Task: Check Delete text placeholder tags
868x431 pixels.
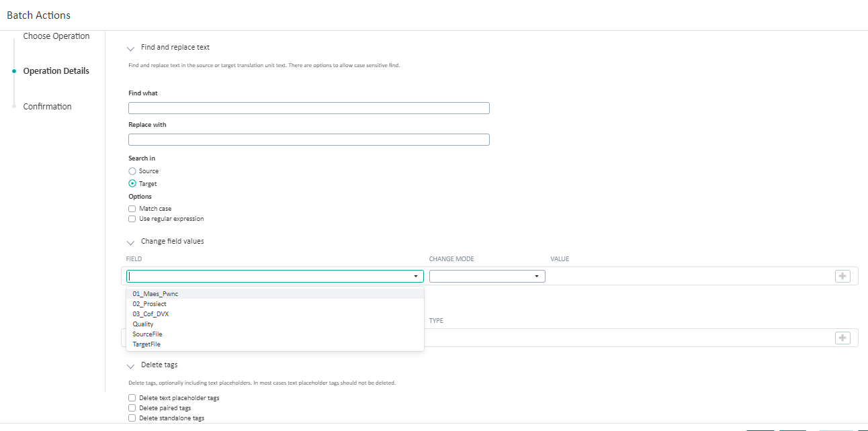Action: pyautogui.click(x=132, y=398)
